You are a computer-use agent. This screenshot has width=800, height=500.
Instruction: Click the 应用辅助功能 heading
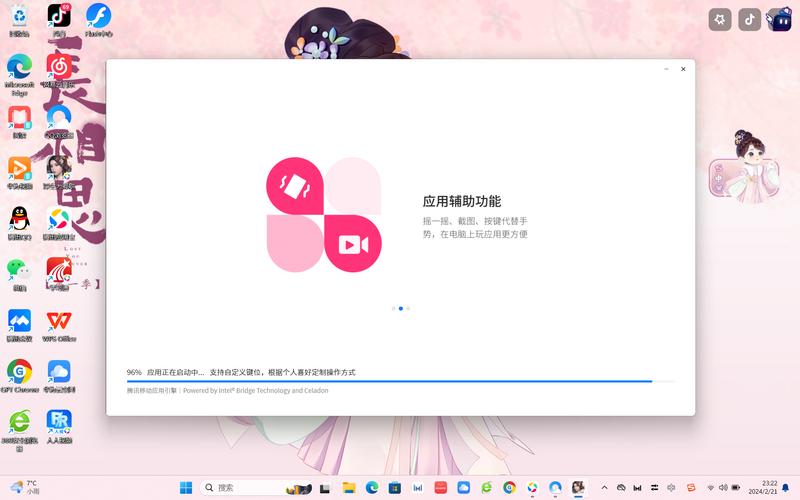pyautogui.click(x=462, y=202)
